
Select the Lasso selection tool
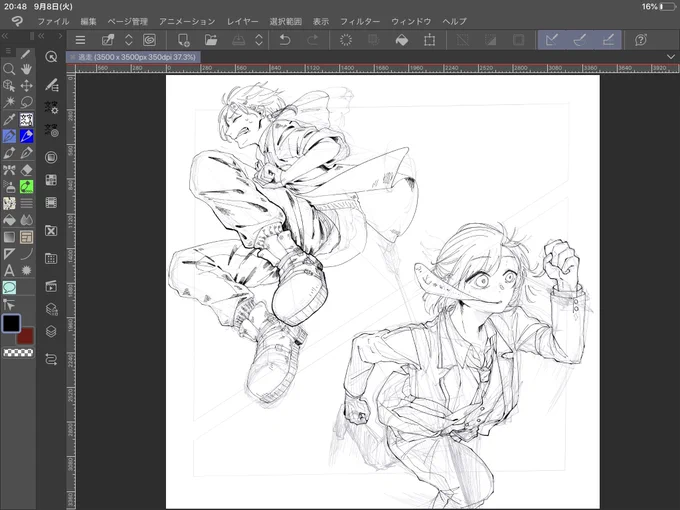coord(26,102)
